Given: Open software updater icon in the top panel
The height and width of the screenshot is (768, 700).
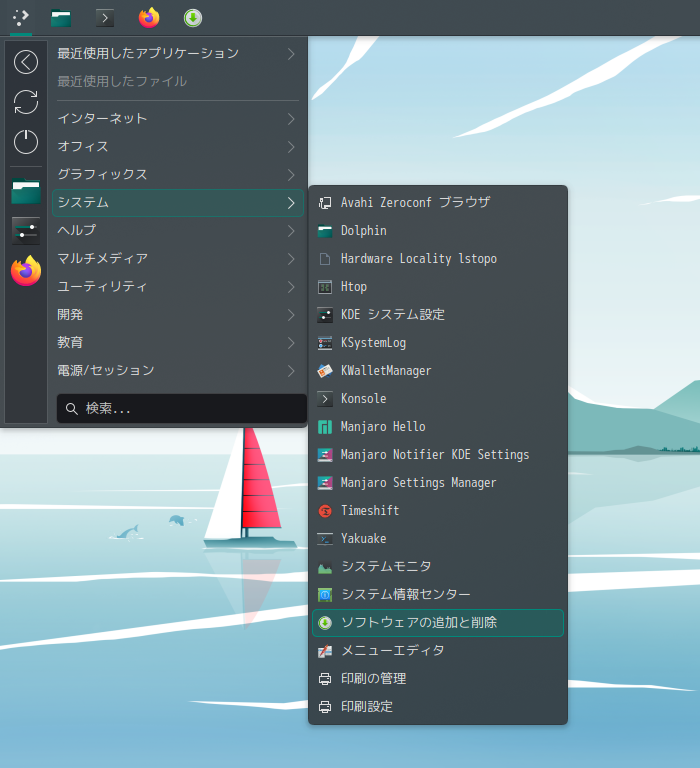Looking at the screenshot, I should 193,18.
